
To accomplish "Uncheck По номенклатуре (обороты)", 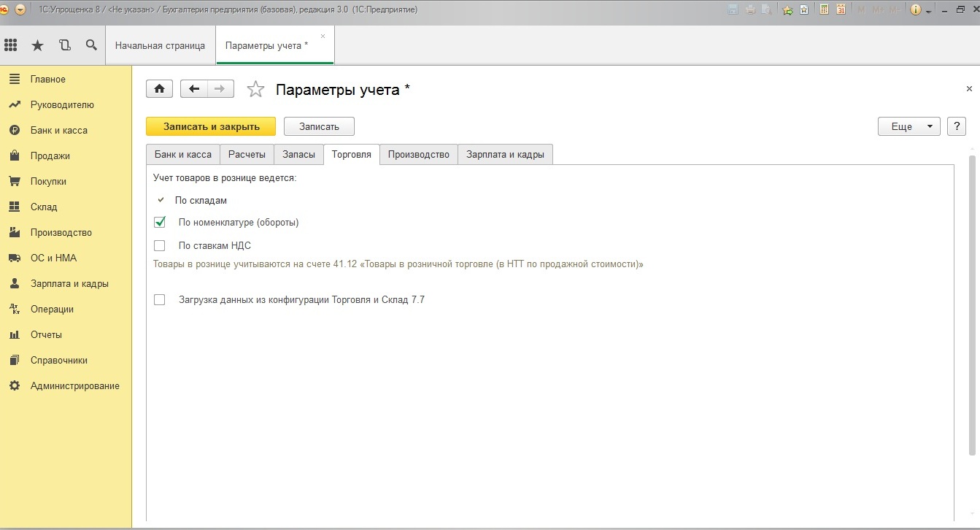I will pyautogui.click(x=160, y=223).
